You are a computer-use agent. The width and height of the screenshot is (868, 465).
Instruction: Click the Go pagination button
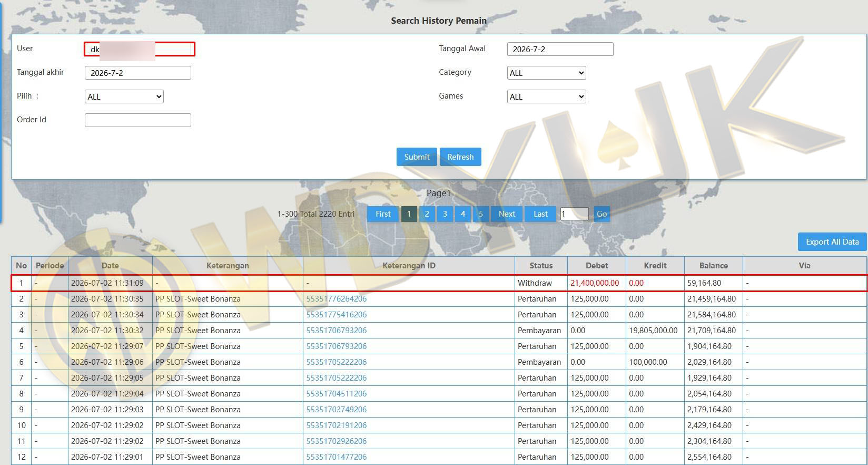click(x=601, y=214)
